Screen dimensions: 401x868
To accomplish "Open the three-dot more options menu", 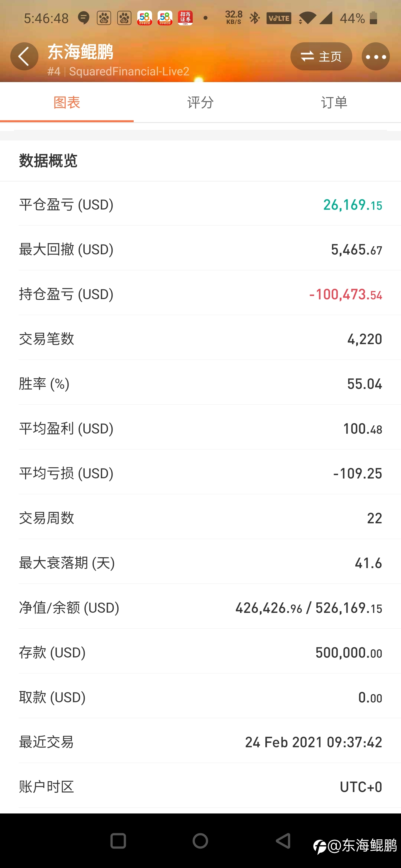I will 376,56.
